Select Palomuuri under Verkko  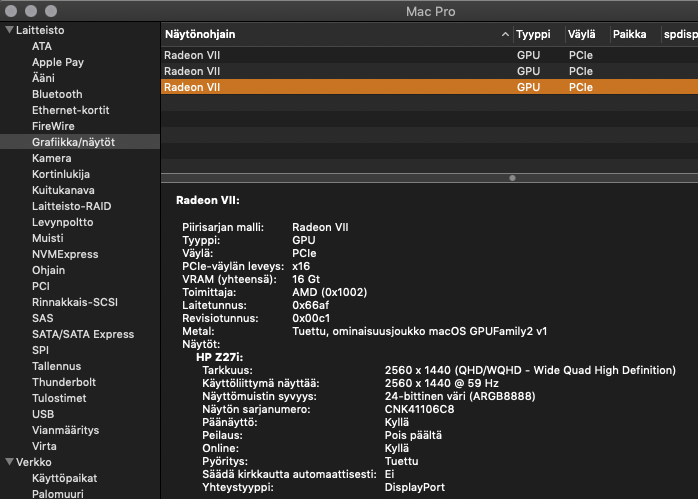pyautogui.click(x=58, y=494)
